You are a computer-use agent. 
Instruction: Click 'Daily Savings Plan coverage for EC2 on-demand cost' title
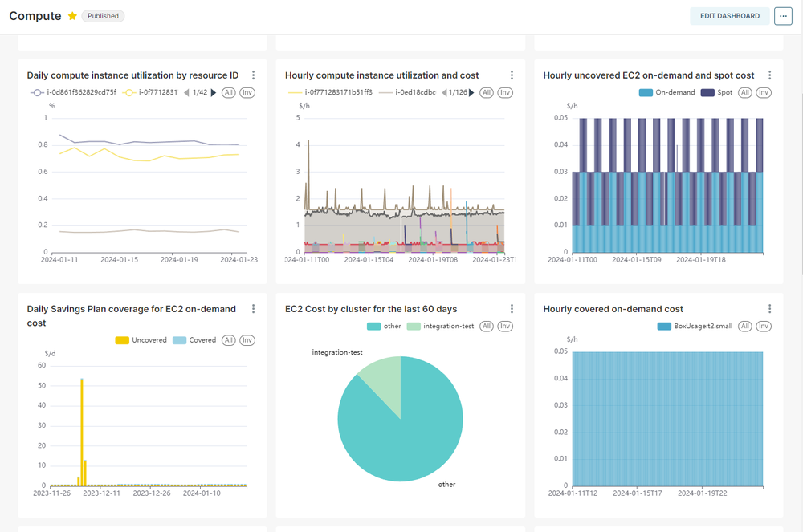132,315
